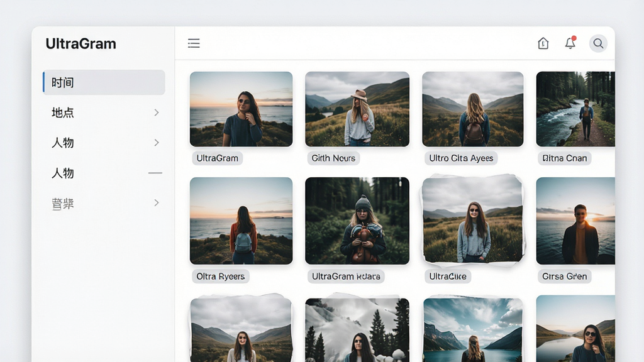Click the Oltra Ryeers label tag
Image resolution: width=644 pixels, height=362 pixels.
(221, 277)
